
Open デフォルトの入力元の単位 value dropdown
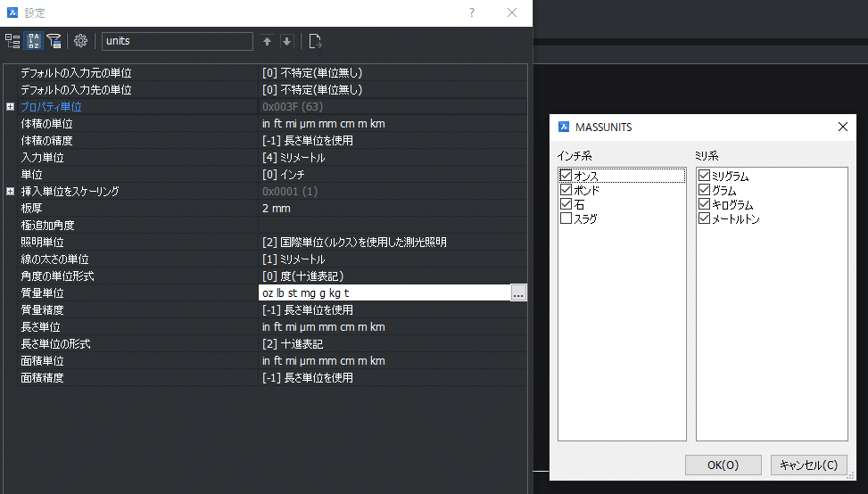click(393, 73)
